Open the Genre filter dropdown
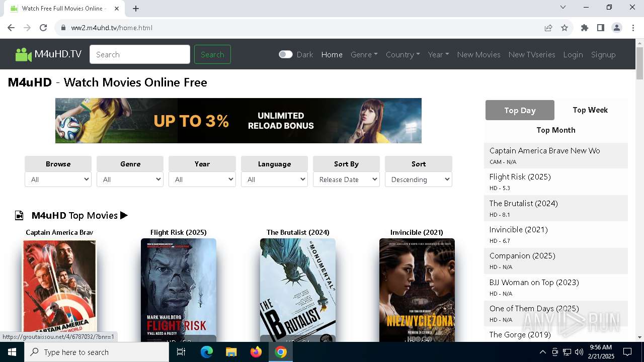This screenshot has width=644, height=362. click(x=130, y=179)
